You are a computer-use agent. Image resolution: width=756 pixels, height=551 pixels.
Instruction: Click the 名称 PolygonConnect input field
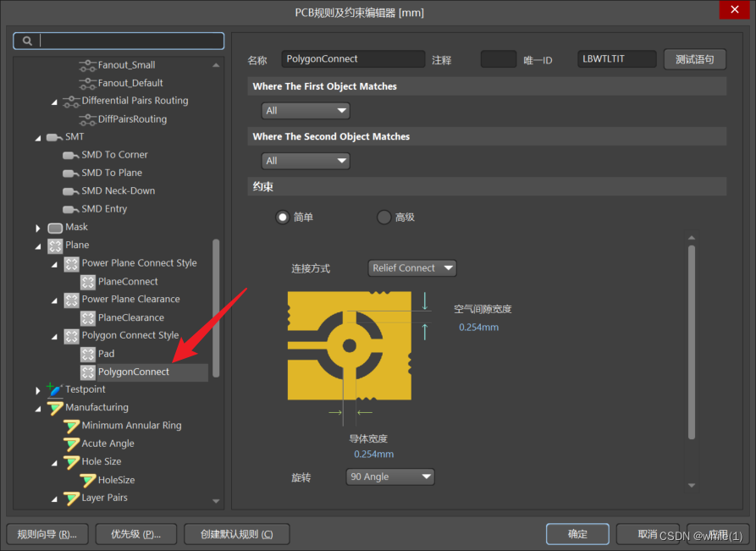[353, 59]
